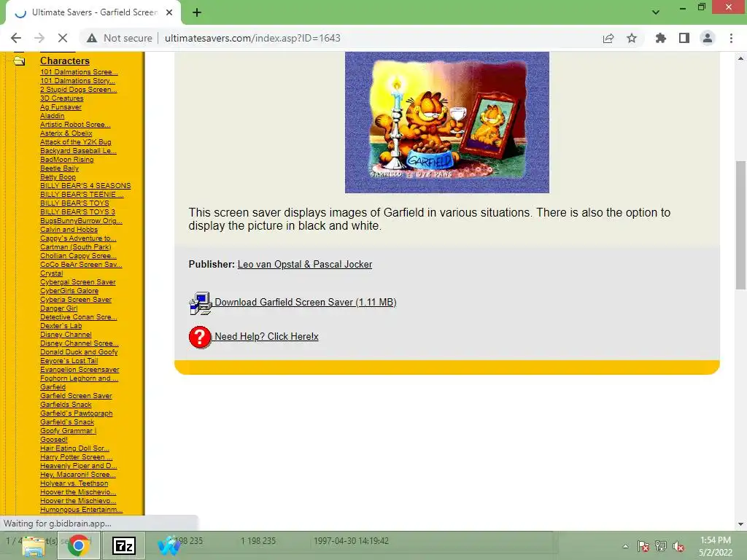Open BILLY BEAR'S 4 SEASONS link

[85, 186]
